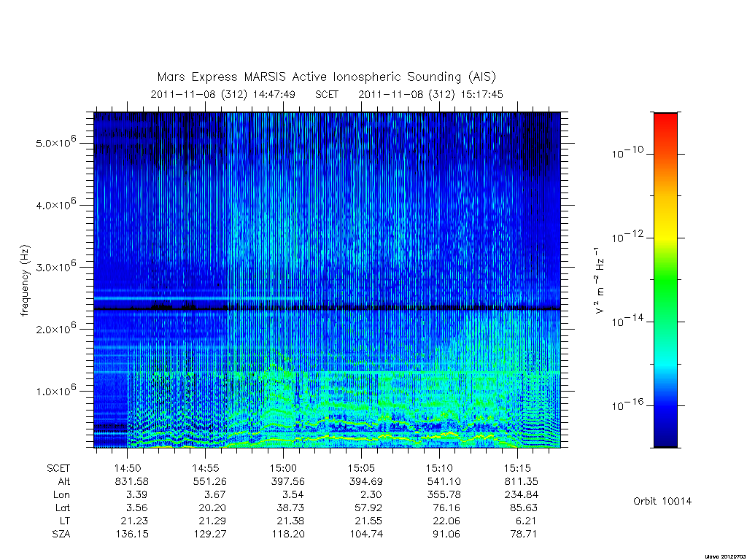Click latitude value 57.92
Viewport: 747px width, 560px height.
pyautogui.click(x=368, y=508)
